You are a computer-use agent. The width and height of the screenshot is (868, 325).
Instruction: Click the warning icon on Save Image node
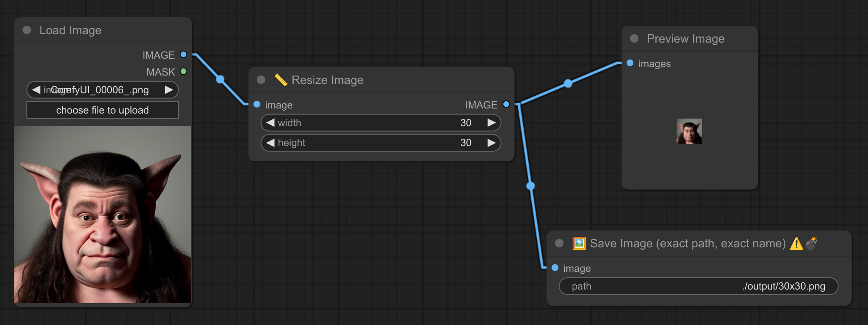[796, 244]
